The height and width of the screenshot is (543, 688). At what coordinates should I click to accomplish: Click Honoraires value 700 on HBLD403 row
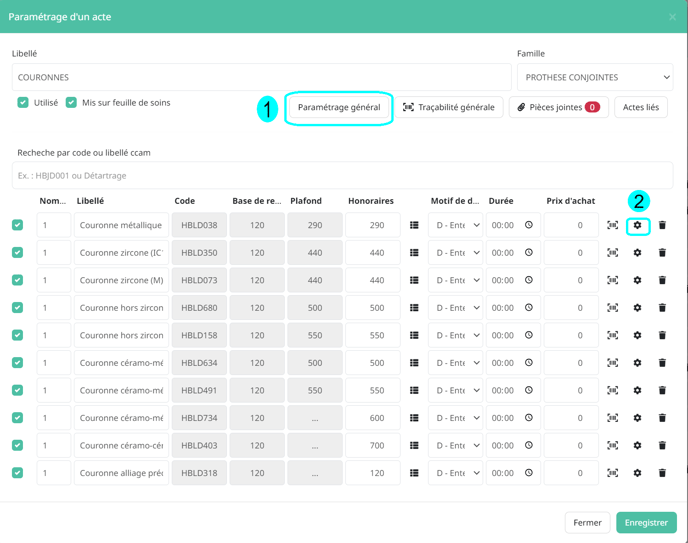coord(373,445)
